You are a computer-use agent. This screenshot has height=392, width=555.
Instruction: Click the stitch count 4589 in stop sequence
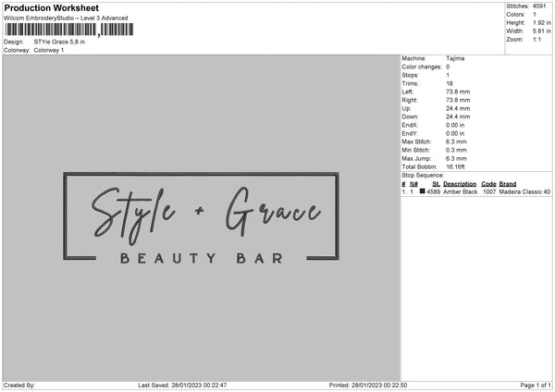[434, 191]
